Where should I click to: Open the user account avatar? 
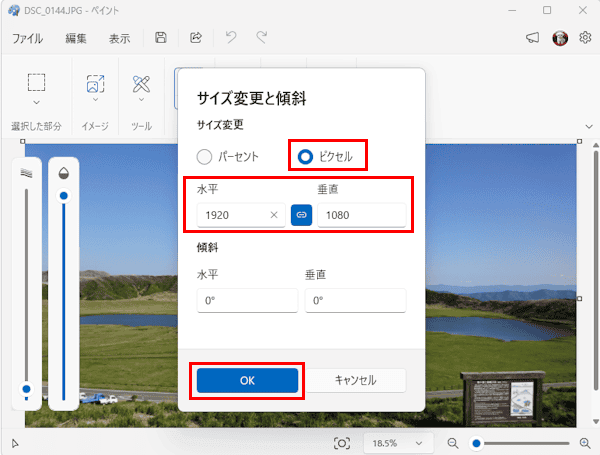click(x=560, y=38)
